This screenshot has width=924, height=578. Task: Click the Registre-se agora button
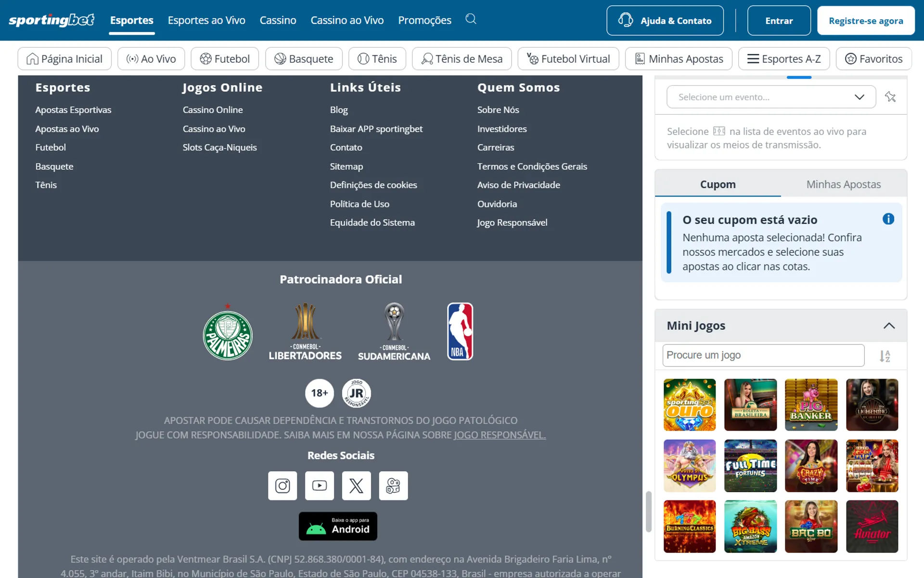(866, 21)
